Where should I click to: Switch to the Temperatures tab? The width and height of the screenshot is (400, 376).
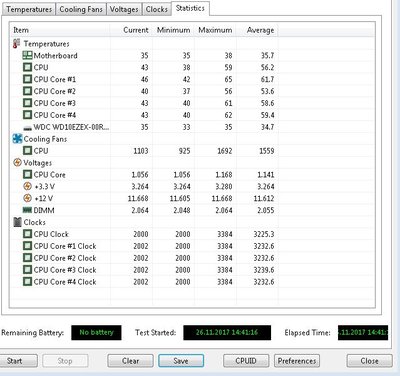(29, 9)
